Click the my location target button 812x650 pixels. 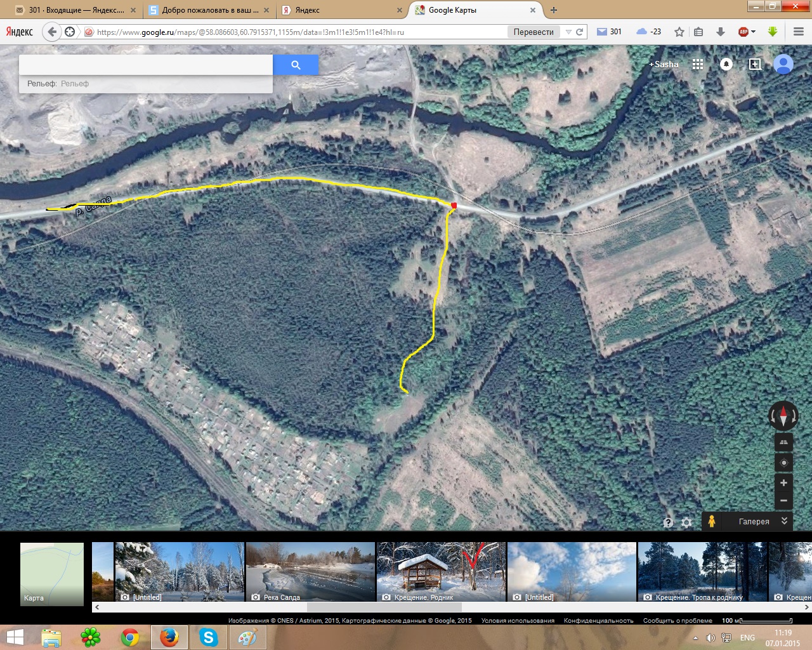click(x=783, y=463)
